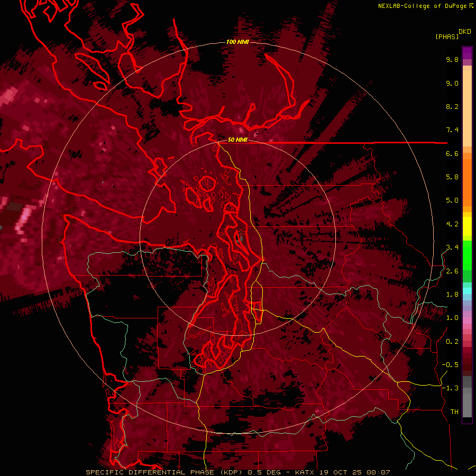
Task: Click the 19 OCT 25 00:07 timestamp
Action: (355, 472)
